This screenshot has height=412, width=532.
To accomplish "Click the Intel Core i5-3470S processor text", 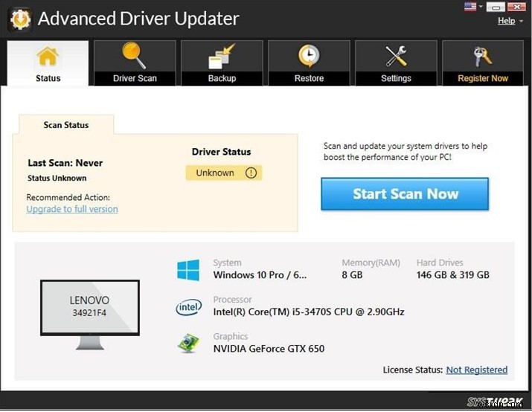I will (309, 312).
